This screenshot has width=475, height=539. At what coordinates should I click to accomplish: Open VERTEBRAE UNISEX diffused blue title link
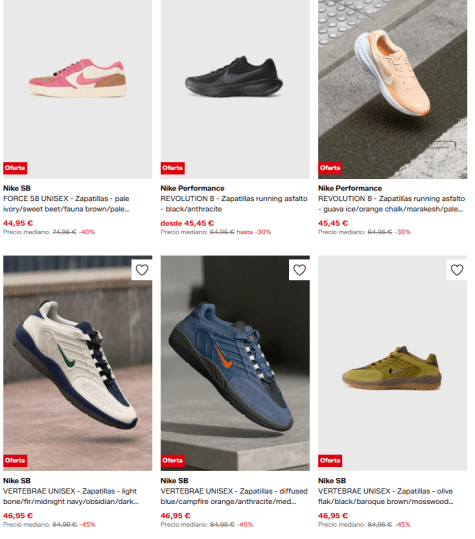coord(234,496)
